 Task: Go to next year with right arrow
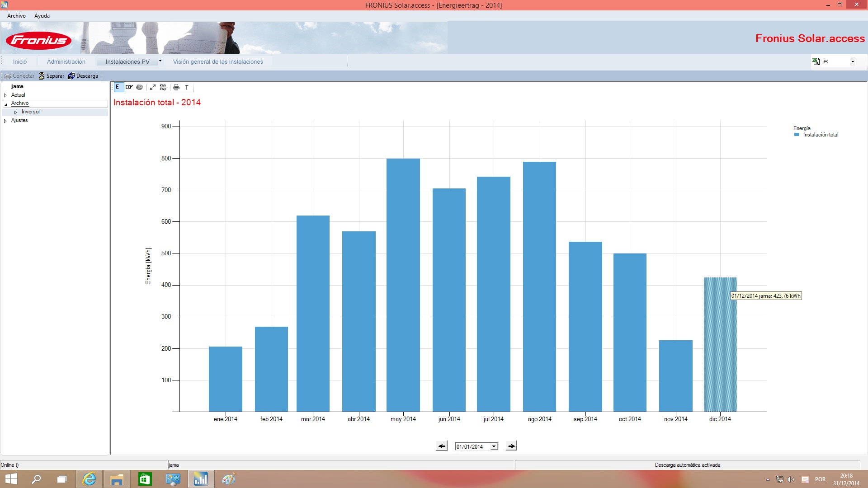coord(511,446)
